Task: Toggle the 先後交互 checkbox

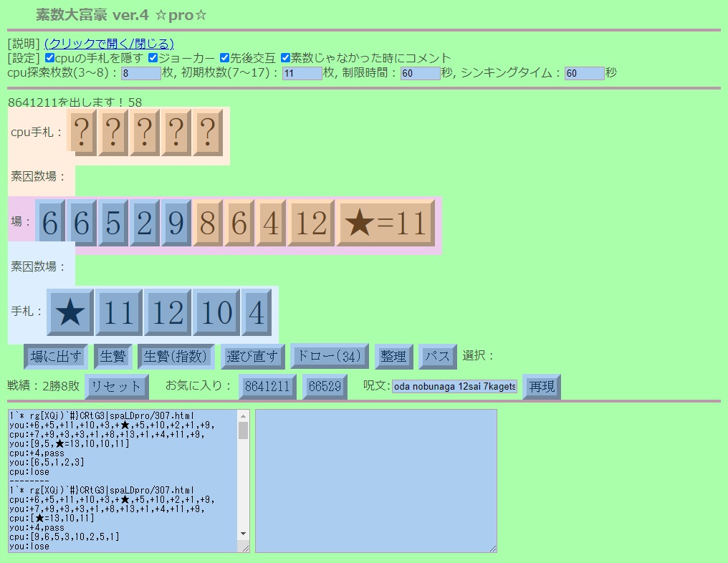Action: pyautogui.click(x=225, y=58)
